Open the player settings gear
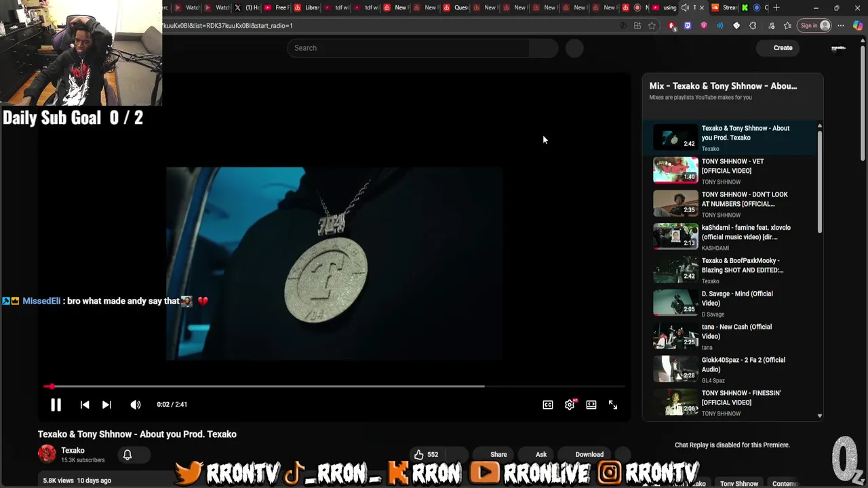The image size is (868, 488). coord(570,405)
